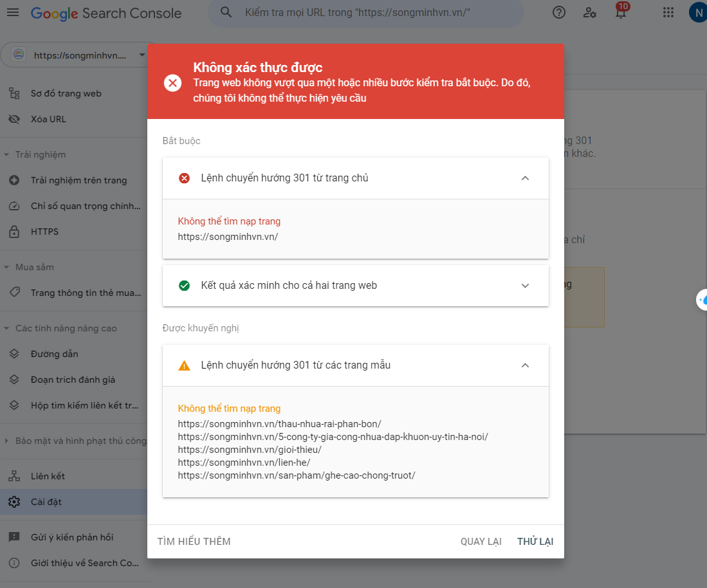Select the gioi-thieu URL text
Image resolution: width=707 pixels, height=588 pixels.
tap(250, 450)
